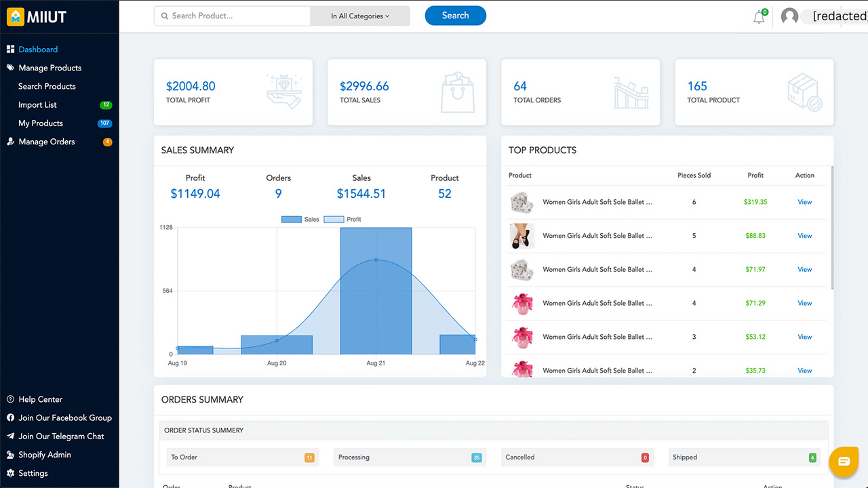Click the Aug 20 sales bar
The width and height of the screenshot is (868, 488).
[x=277, y=344]
